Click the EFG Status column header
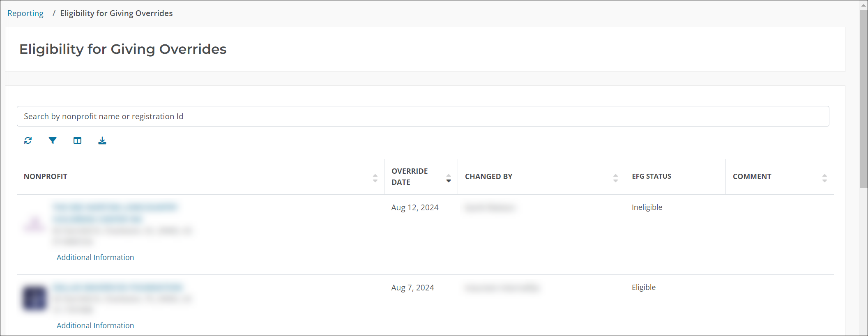The width and height of the screenshot is (868, 336). 652,176
